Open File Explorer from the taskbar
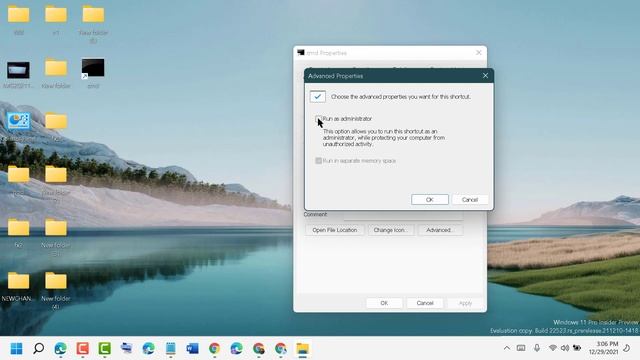The image size is (640, 360). click(x=303, y=349)
